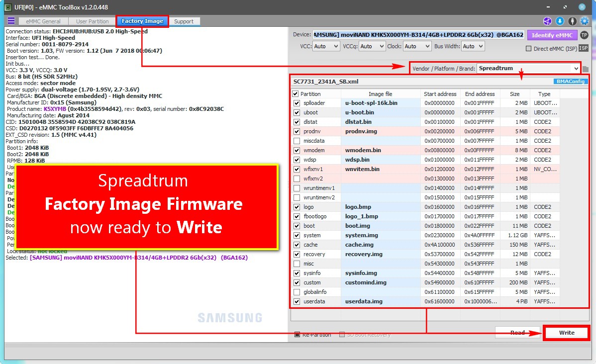Click the SC7731_2341A_SB.xml file name
This screenshot has height=364, width=596.
click(x=326, y=82)
